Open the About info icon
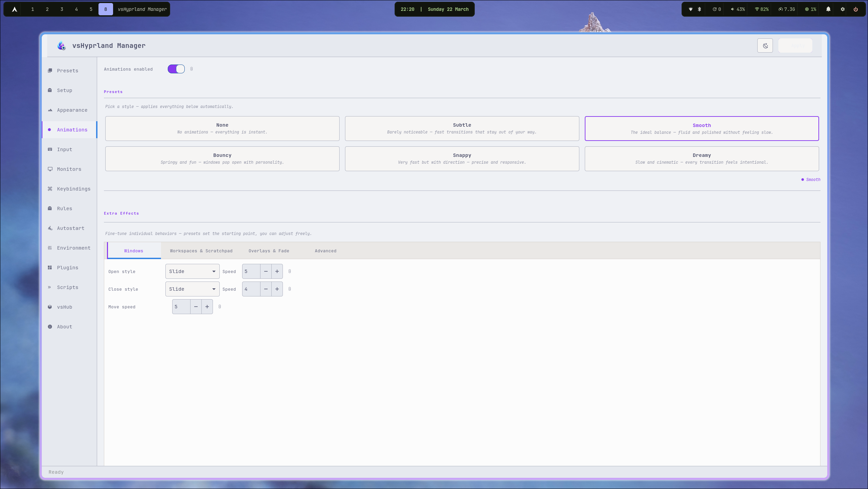The height and width of the screenshot is (489, 868). (x=50, y=327)
